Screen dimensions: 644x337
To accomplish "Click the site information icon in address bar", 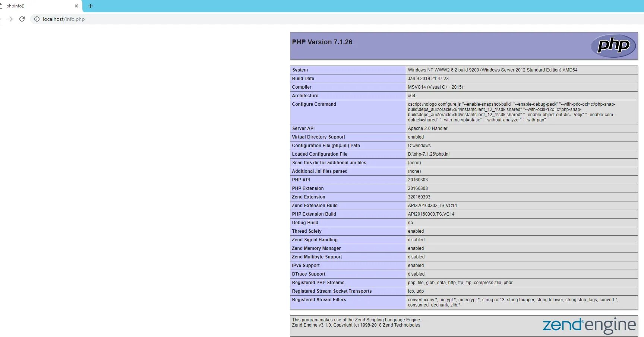I will coord(37,19).
